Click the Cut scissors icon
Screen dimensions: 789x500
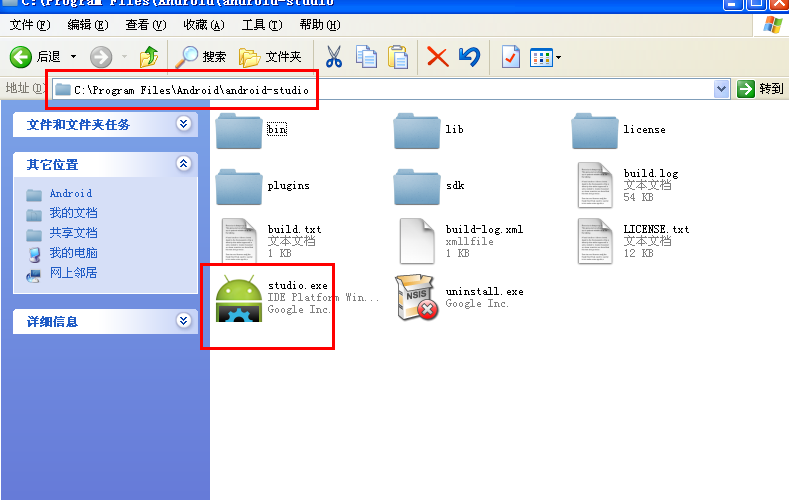pyautogui.click(x=334, y=57)
